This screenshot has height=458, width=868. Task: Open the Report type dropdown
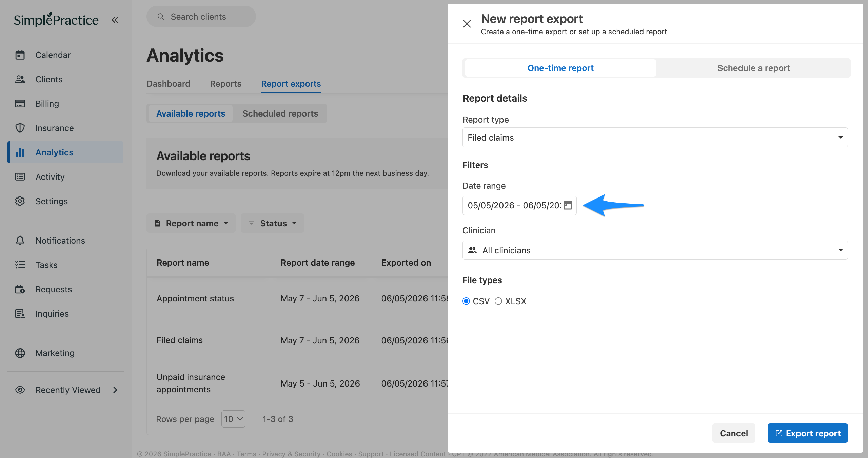click(x=655, y=138)
